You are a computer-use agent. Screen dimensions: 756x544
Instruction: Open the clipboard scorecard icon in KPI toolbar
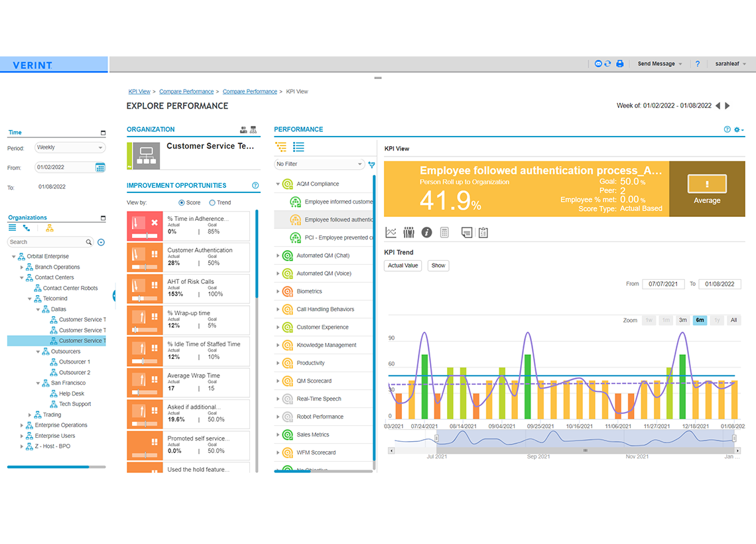click(x=483, y=232)
